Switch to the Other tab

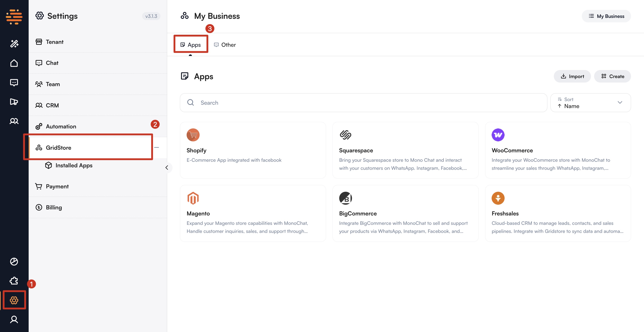click(x=225, y=45)
